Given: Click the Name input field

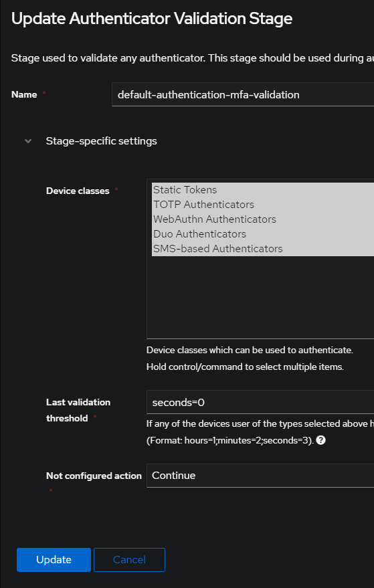Looking at the screenshot, I should click(243, 94).
